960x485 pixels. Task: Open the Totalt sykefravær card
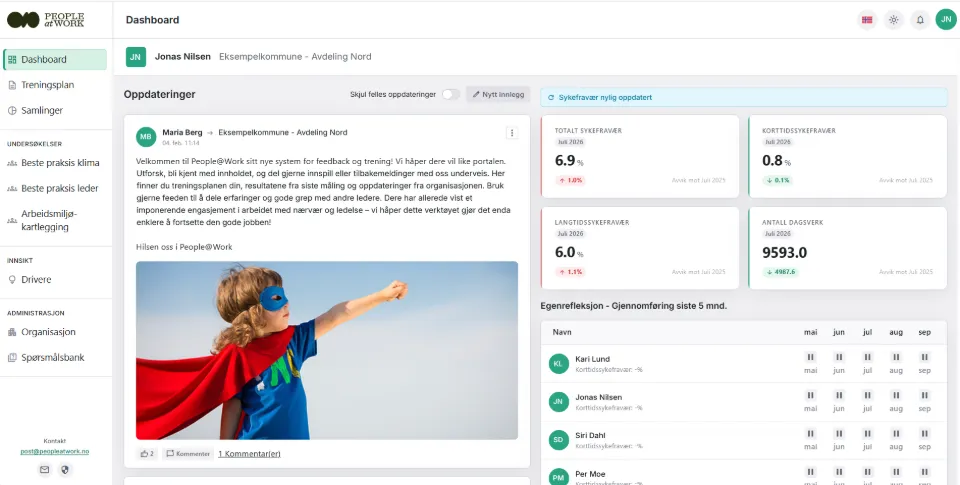tap(640, 156)
